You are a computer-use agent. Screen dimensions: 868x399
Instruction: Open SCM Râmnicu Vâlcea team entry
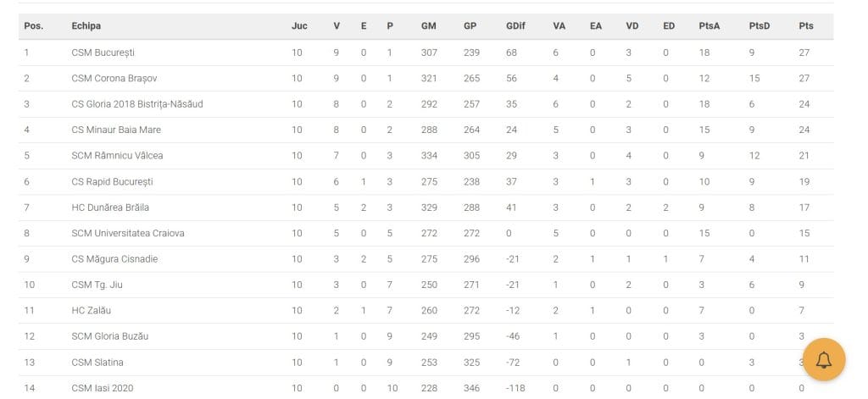117,156
